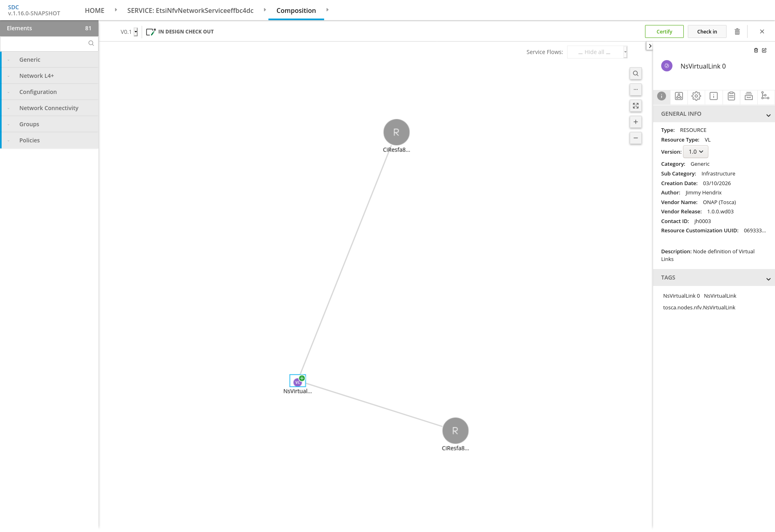Screen dimensions: 775x532
Task: Click green plus on NsVirtual node
Action: 302,378
